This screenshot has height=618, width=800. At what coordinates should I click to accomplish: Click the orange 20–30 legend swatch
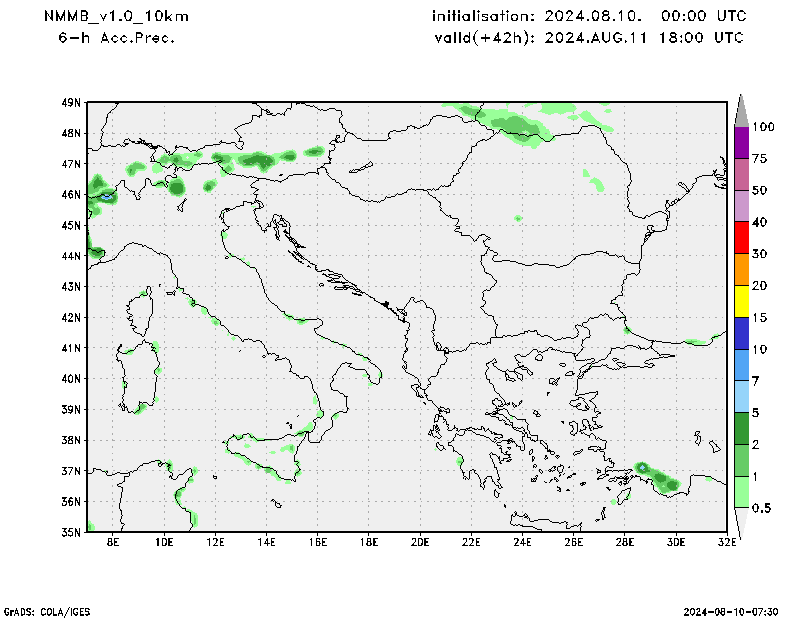741,270
